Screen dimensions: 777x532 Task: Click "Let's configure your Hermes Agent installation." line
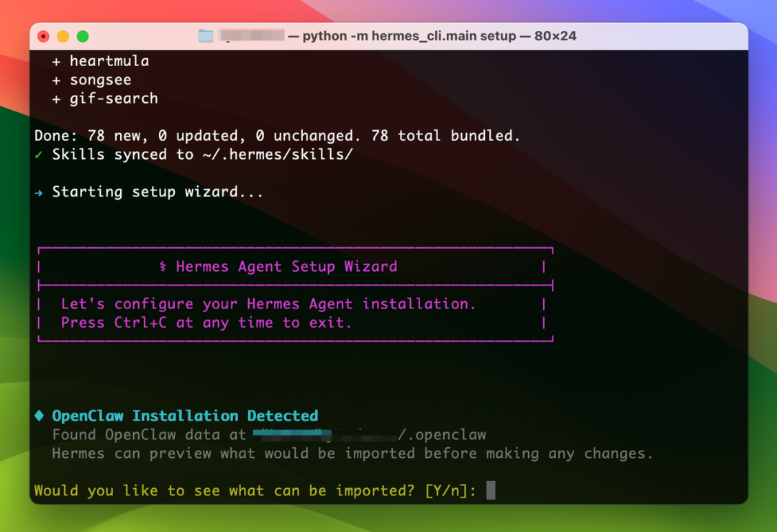point(268,303)
